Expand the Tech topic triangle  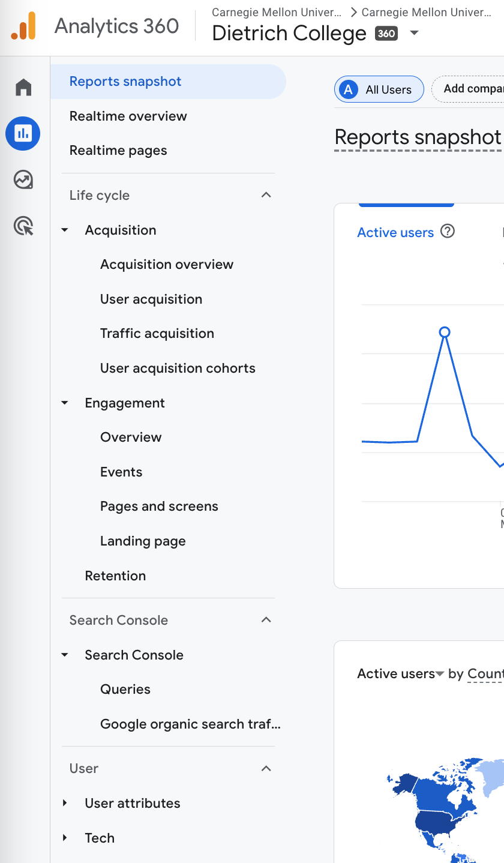65,838
